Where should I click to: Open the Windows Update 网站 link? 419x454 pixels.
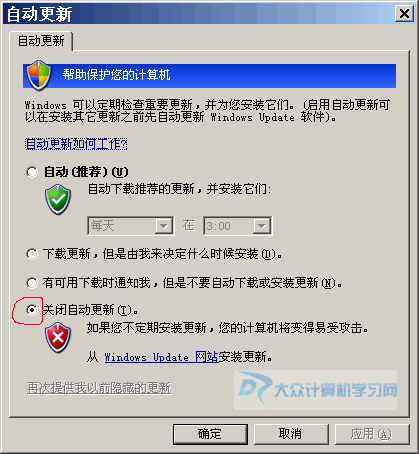coord(161,357)
